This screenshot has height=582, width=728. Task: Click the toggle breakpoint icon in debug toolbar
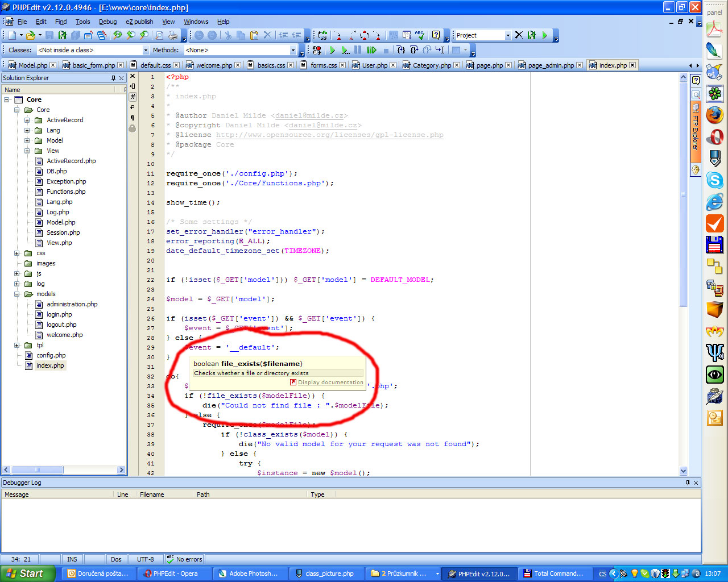tap(317, 50)
